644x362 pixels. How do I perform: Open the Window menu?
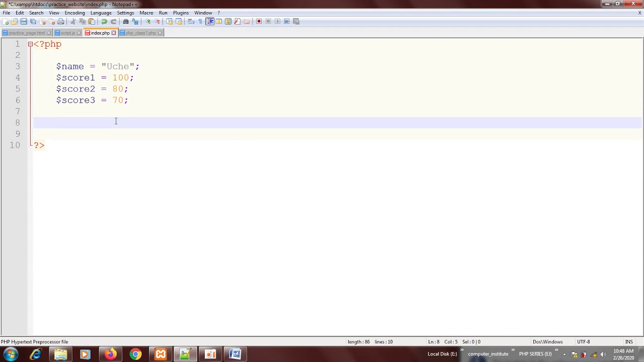(x=203, y=13)
